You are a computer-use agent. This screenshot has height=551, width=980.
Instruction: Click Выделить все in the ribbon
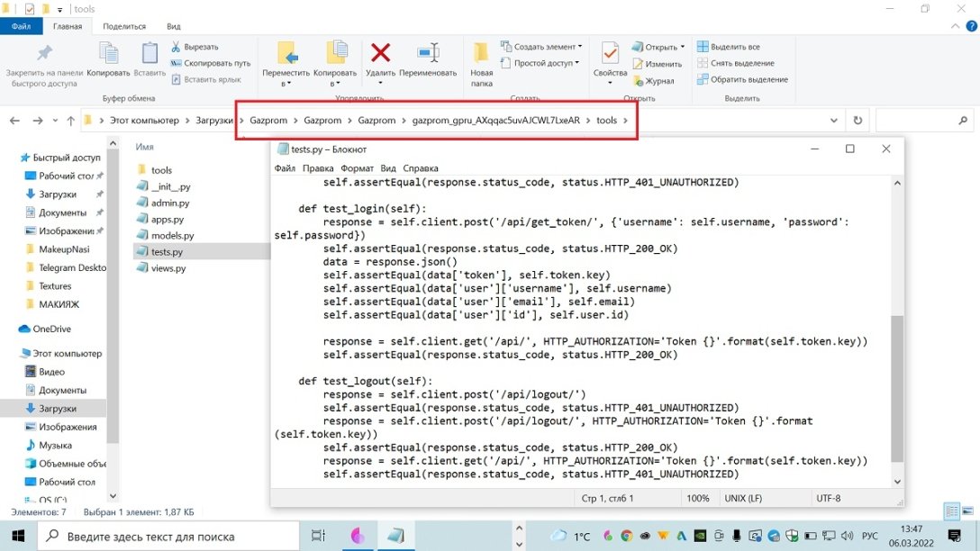734,47
